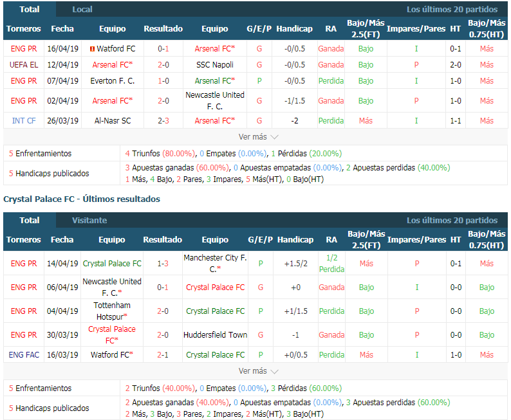Click Crystal Palace FC in Newcastle row

click(x=215, y=287)
